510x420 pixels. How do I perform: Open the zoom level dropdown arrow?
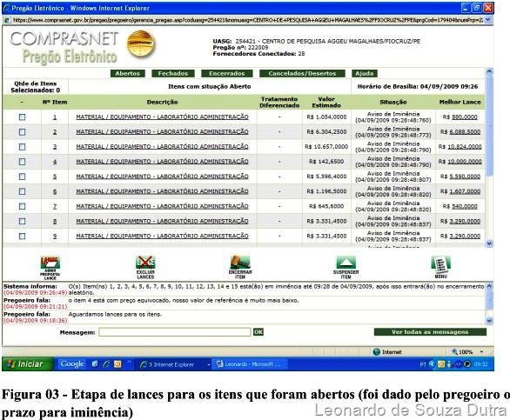pos(481,351)
